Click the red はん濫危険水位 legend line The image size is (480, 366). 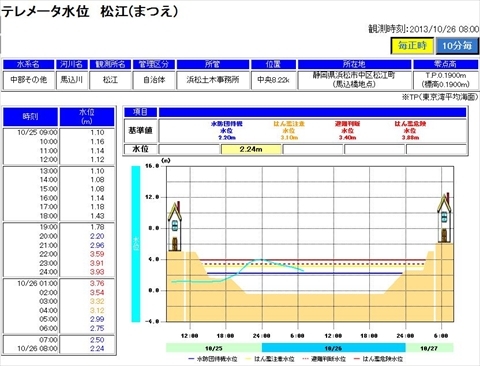click(x=357, y=359)
